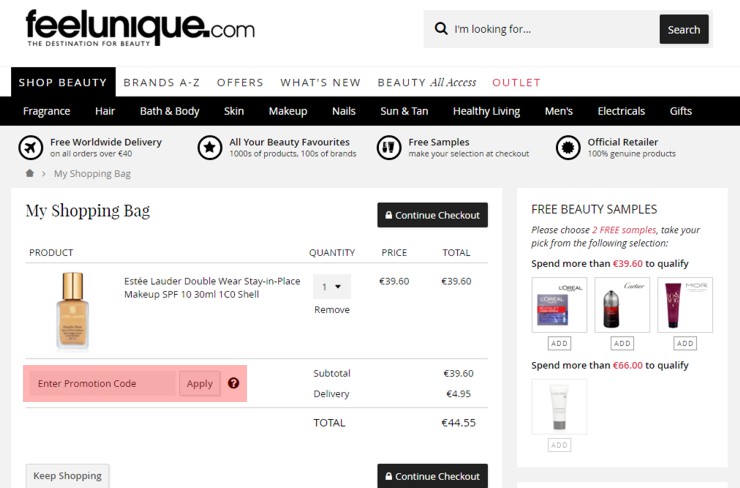Click the "FREE BEAUTY SAMPLES" heading
Screen dimensions: 740x488
pos(594,209)
